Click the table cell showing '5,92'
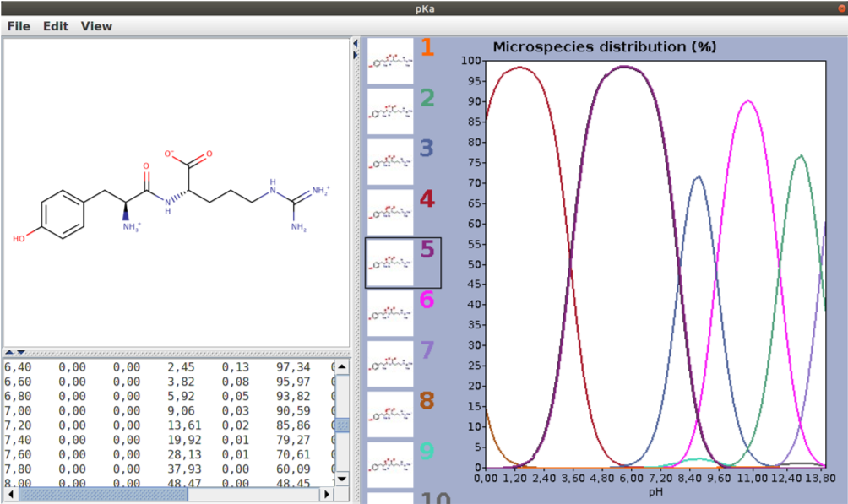 click(x=181, y=397)
